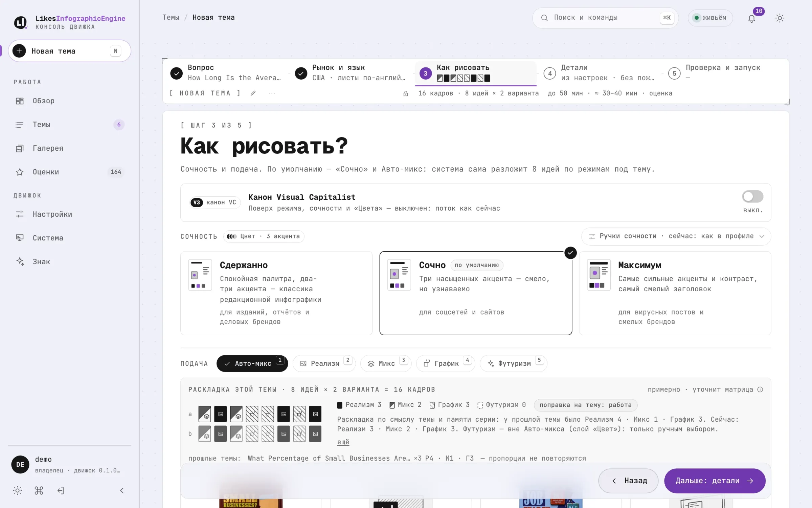This screenshot has width=812, height=508.
Task: Open Настройки in the sidebar
Action: pos(69,214)
